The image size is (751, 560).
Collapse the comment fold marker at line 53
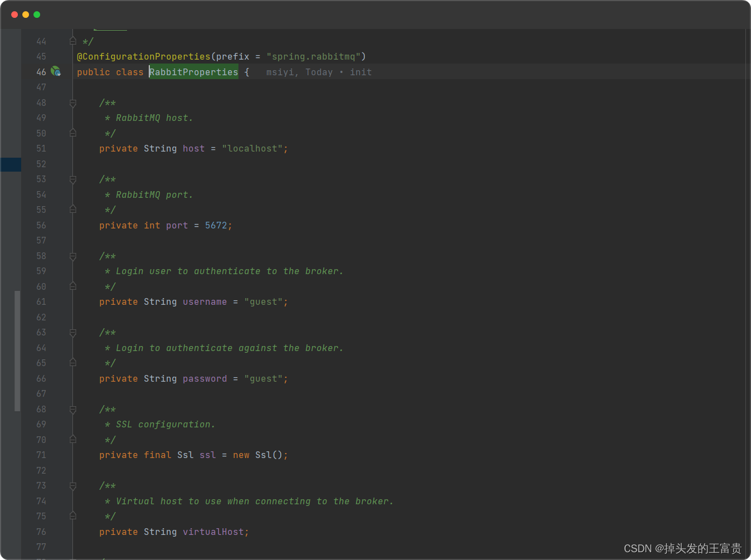73,179
